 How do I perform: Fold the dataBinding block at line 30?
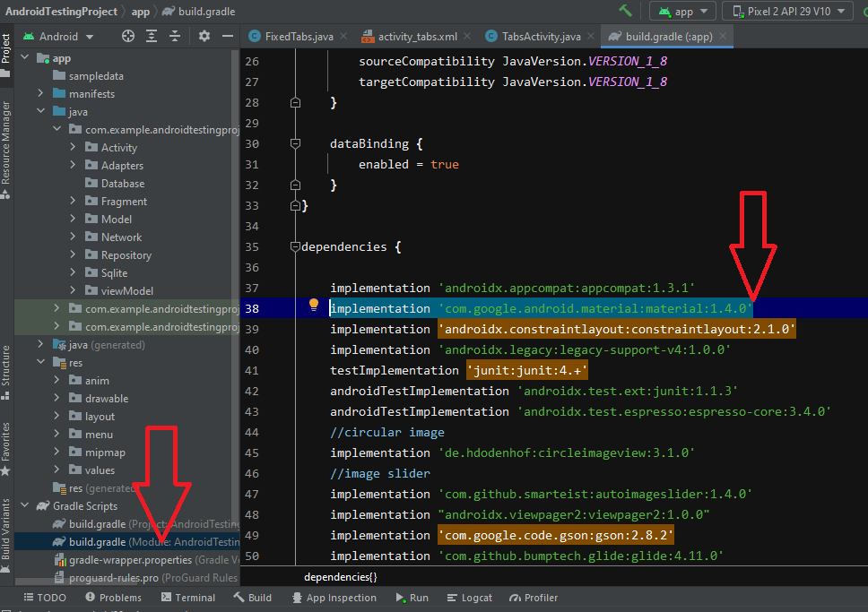[295, 144]
